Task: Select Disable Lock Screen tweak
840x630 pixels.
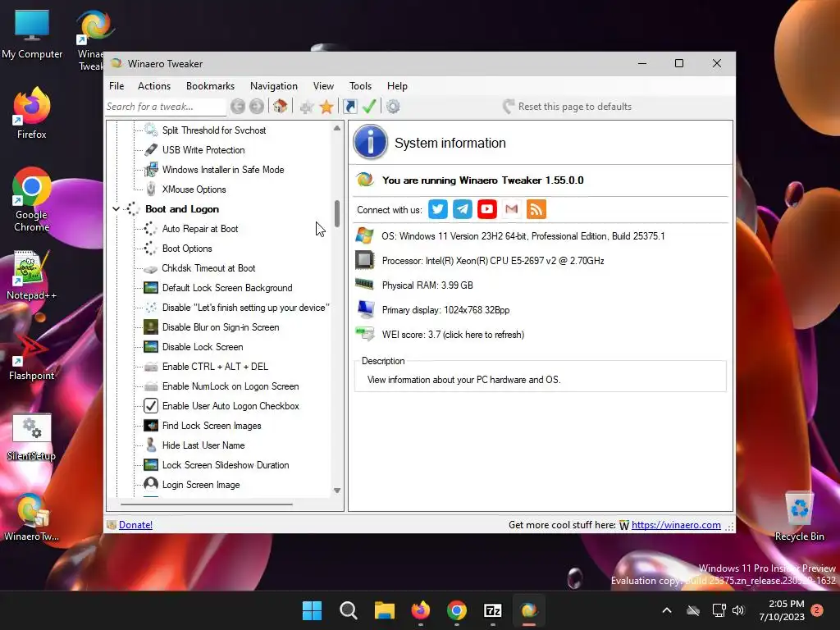Action: pyautogui.click(x=203, y=347)
